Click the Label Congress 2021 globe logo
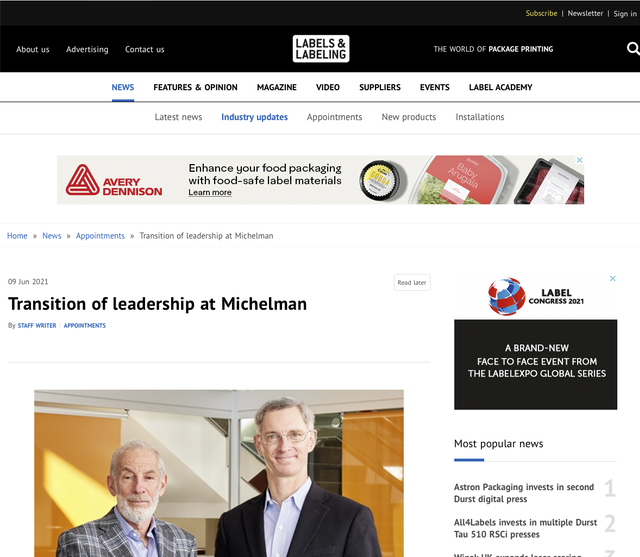Image resolution: width=640 pixels, height=557 pixels. [x=507, y=296]
